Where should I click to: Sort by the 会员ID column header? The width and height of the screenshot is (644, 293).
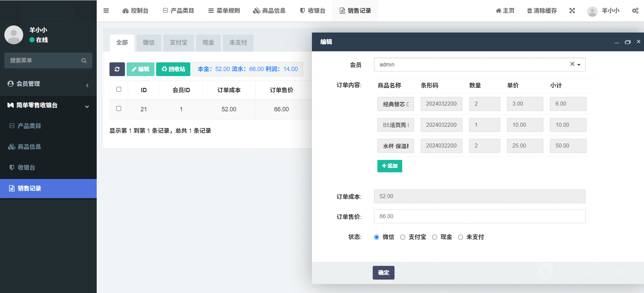click(x=181, y=90)
